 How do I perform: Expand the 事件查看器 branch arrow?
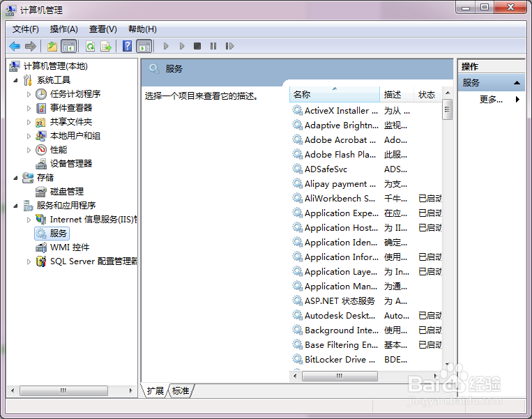[x=29, y=108]
